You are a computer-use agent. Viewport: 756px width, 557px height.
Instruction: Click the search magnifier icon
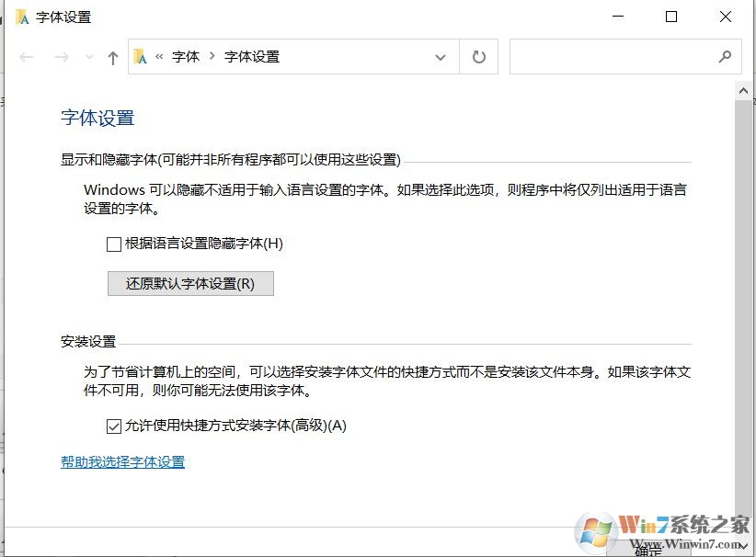726,56
